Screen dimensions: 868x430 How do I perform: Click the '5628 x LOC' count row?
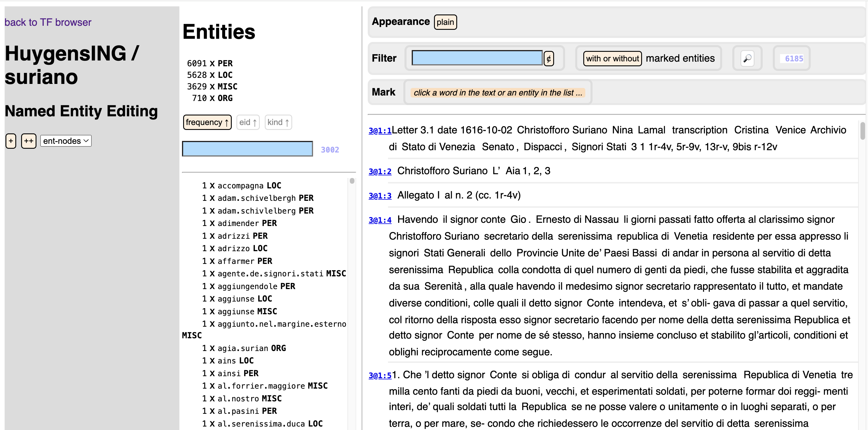tap(210, 75)
